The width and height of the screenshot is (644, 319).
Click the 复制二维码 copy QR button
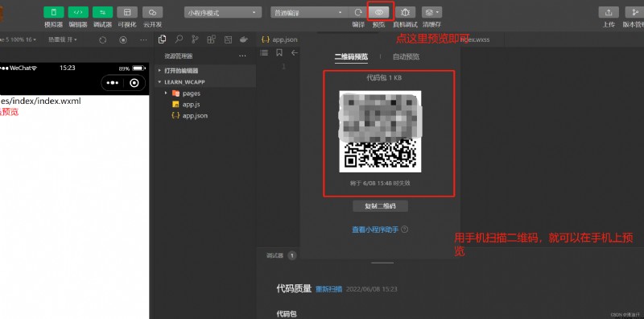coord(380,206)
